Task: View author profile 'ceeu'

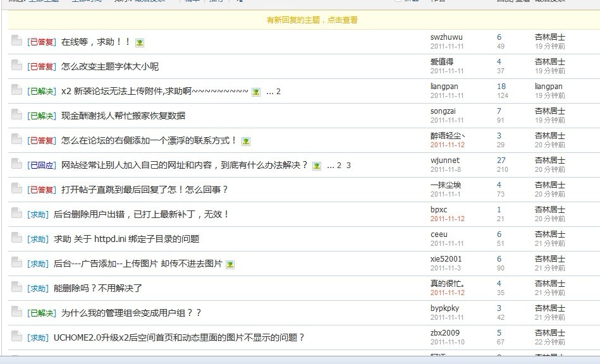Action: click(x=439, y=234)
